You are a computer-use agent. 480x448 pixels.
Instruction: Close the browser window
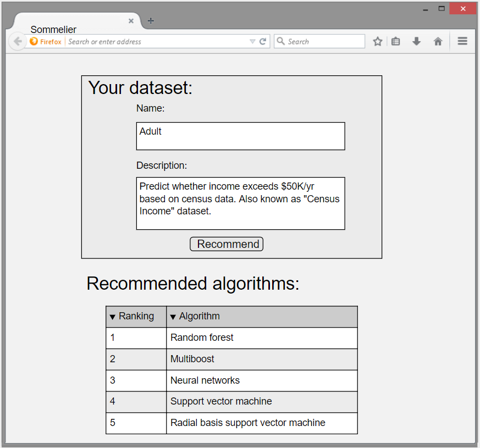pos(463,9)
